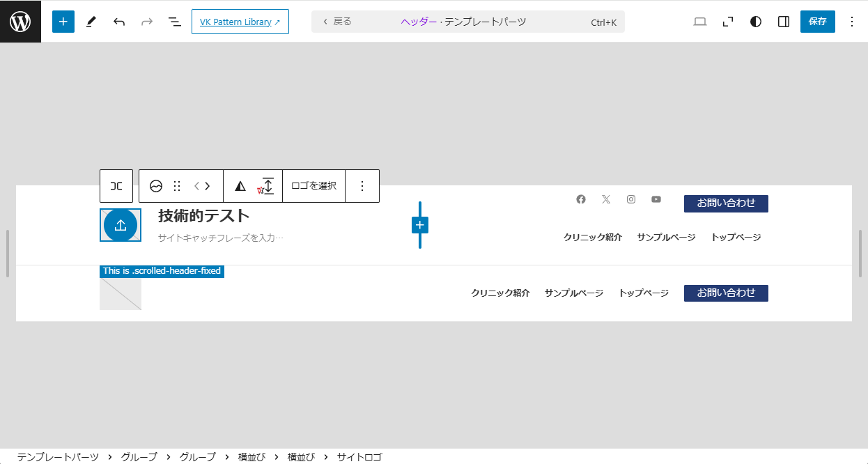Image resolution: width=868 pixels, height=464 pixels.
Task: Select the parent Row block button
Action: (x=116, y=186)
